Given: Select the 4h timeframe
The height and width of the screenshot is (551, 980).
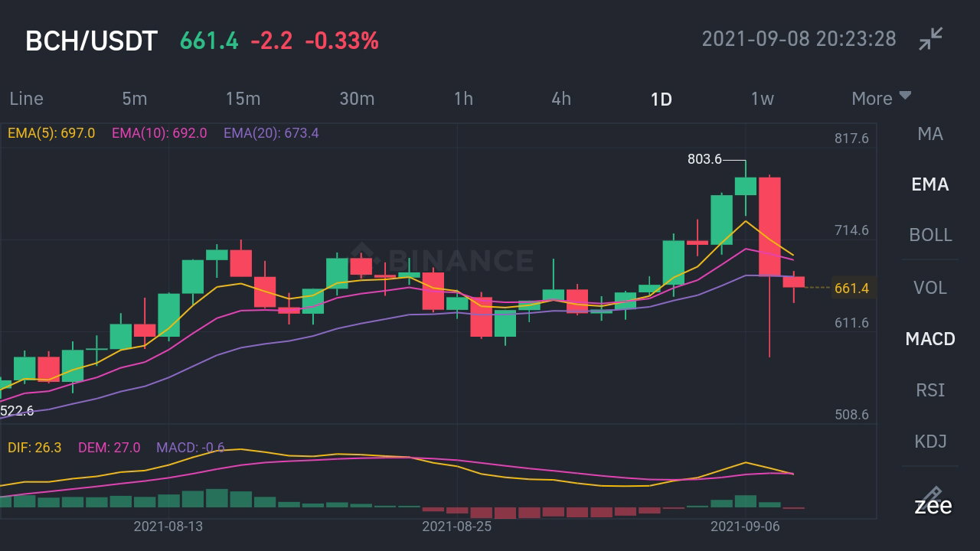Looking at the screenshot, I should [x=561, y=98].
